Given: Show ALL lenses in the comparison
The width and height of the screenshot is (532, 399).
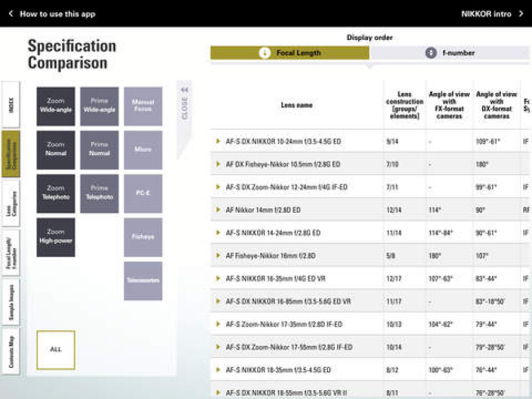Looking at the screenshot, I should point(56,350).
